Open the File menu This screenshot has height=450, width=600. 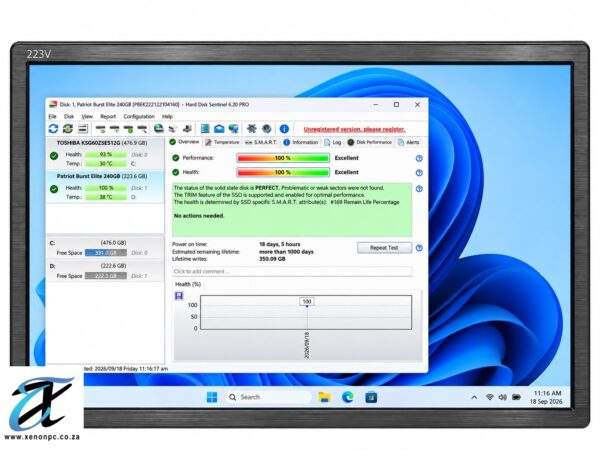pos(52,116)
